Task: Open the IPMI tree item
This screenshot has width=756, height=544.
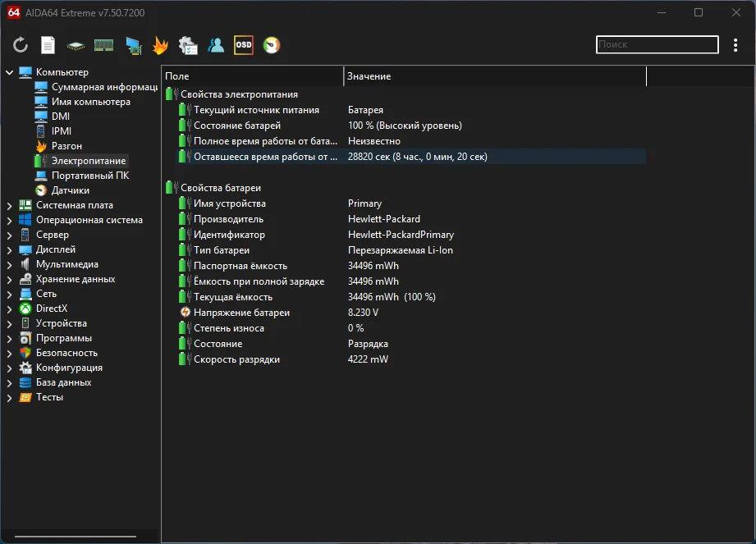Action: pyautogui.click(x=62, y=131)
